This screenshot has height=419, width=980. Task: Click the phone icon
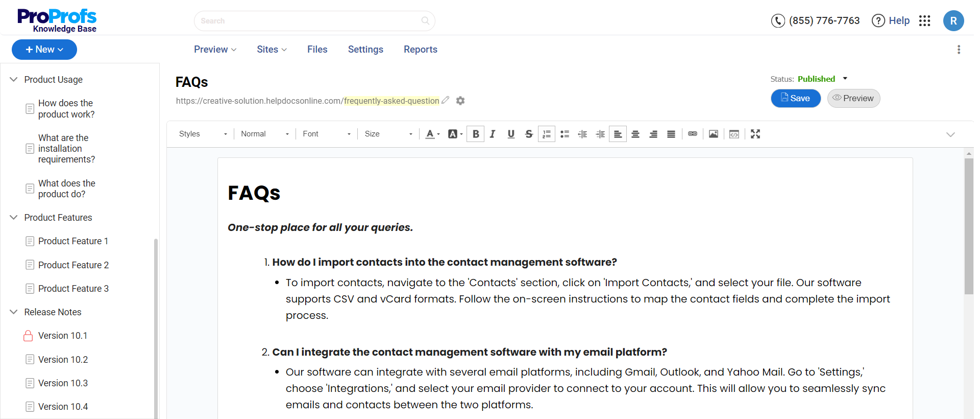(x=778, y=21)
